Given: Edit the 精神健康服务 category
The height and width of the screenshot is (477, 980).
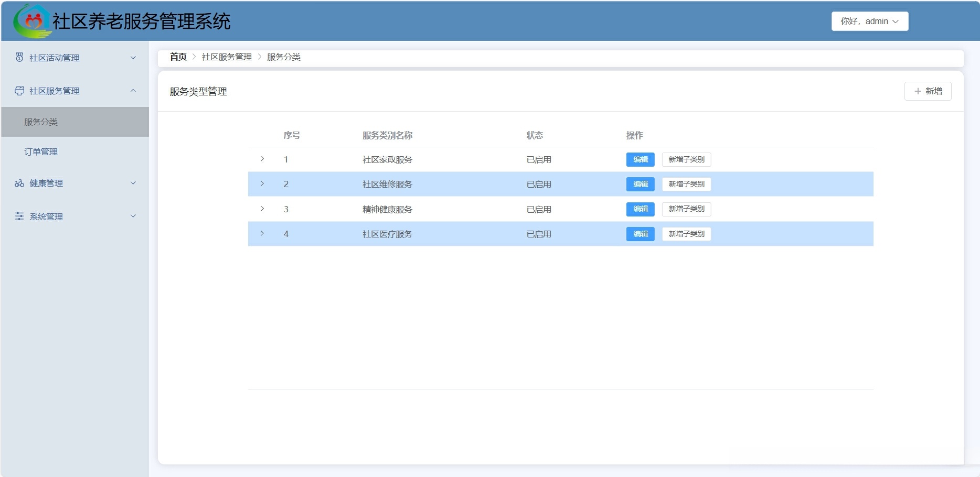Looking at the screenshot, I should 640,209.
